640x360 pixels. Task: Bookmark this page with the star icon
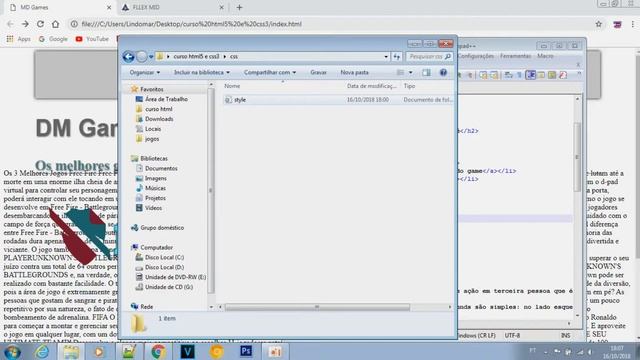598,24
